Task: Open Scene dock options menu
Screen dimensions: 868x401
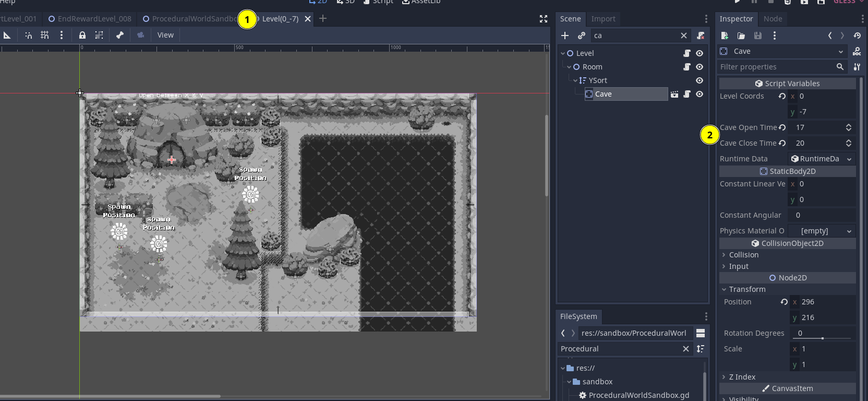Action: 706,19
